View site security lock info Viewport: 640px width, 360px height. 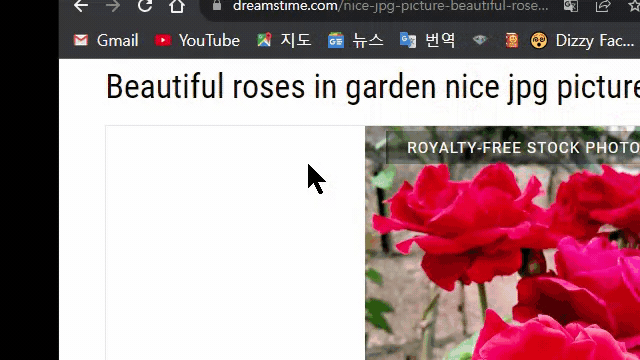click(x=217, y=5)
